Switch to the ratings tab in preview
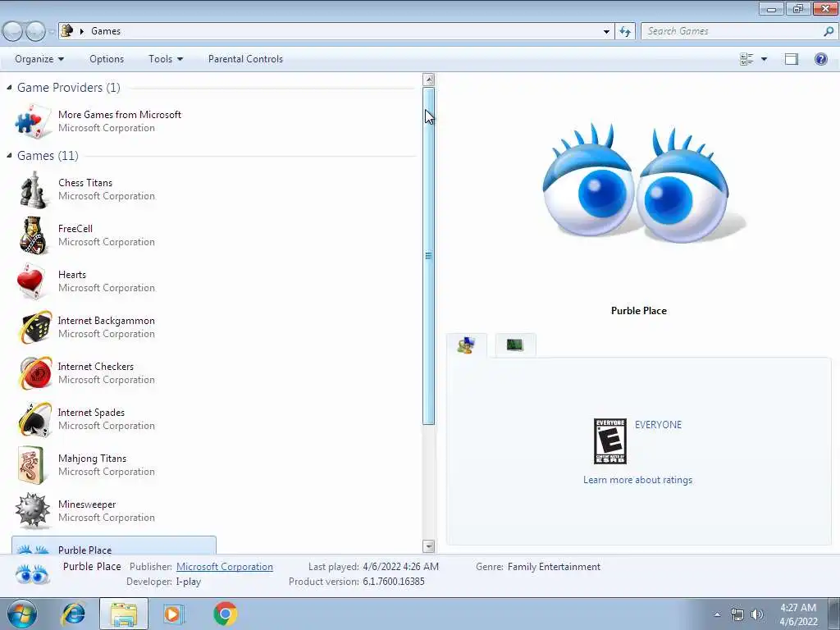The height and width of the screenshot is (630, 840). coord(466,345)
